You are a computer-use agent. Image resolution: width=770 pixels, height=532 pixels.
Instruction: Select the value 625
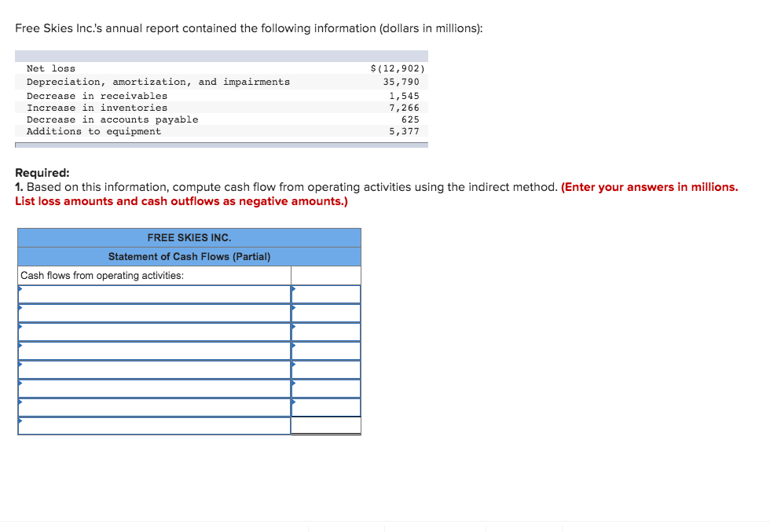click(x=410, y=119)
